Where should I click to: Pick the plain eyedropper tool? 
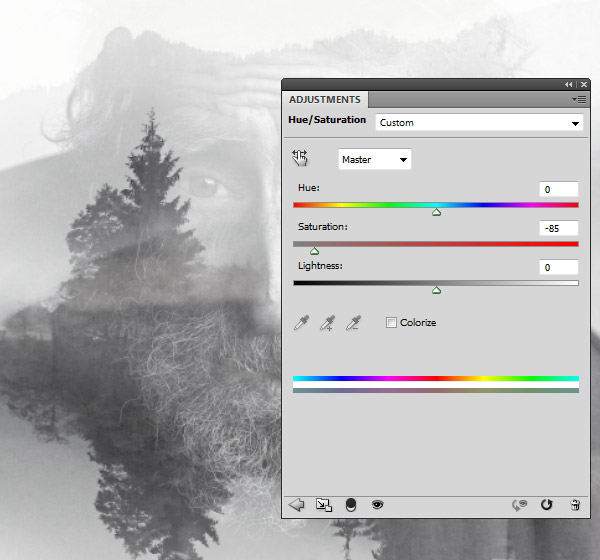[x=301, y=323]
